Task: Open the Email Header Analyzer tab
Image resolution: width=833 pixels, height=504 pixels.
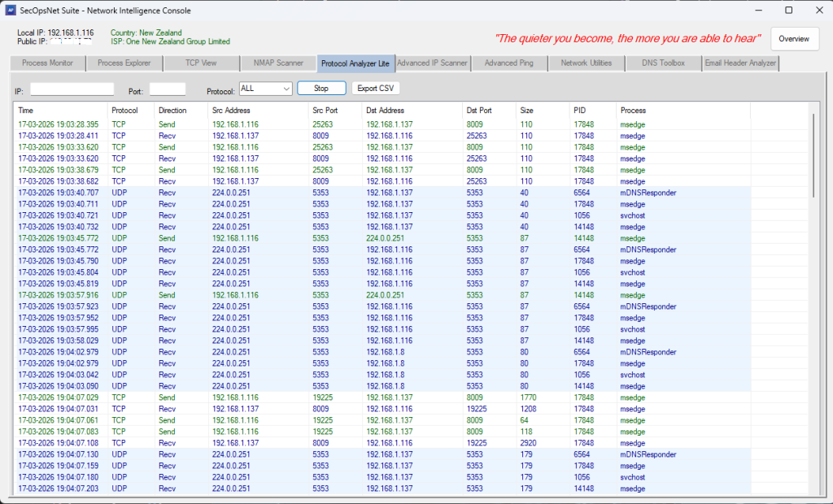Action: tap(740, 63)
